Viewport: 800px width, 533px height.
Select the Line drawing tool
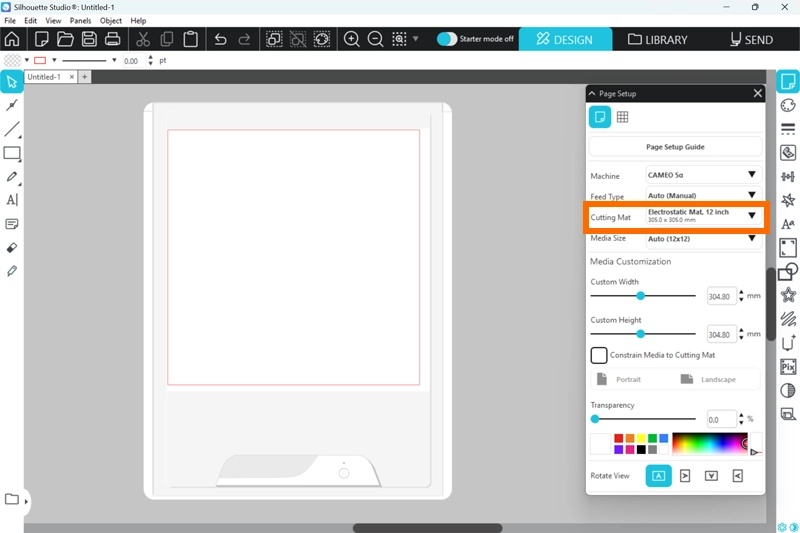click(x=12, y=130)
